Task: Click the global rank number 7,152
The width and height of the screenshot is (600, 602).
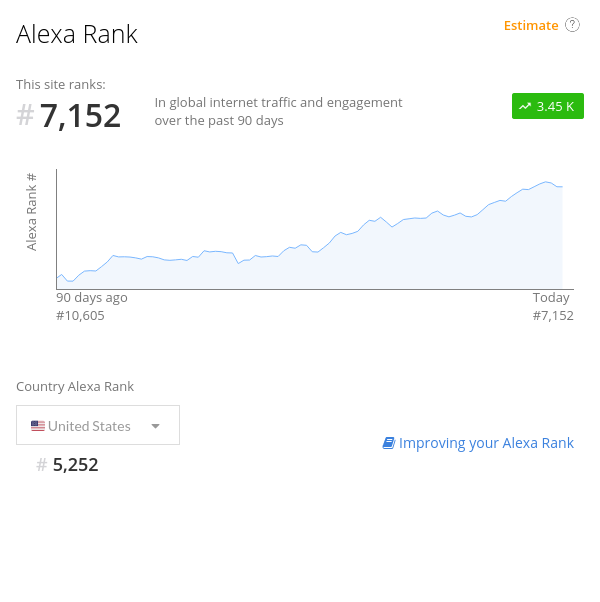Action: 81,116
